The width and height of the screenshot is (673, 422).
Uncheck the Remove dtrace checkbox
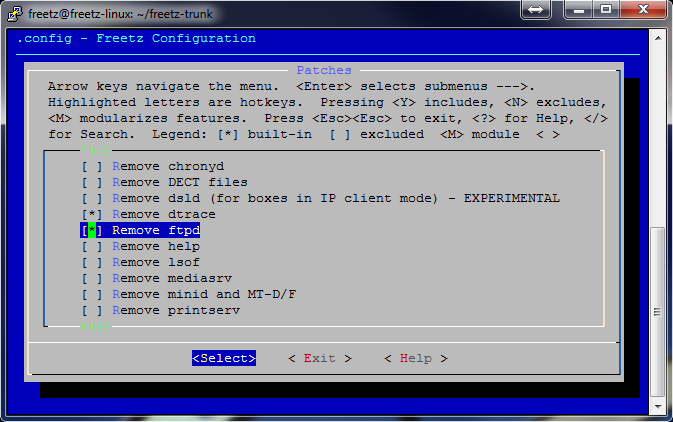point(92,215)
